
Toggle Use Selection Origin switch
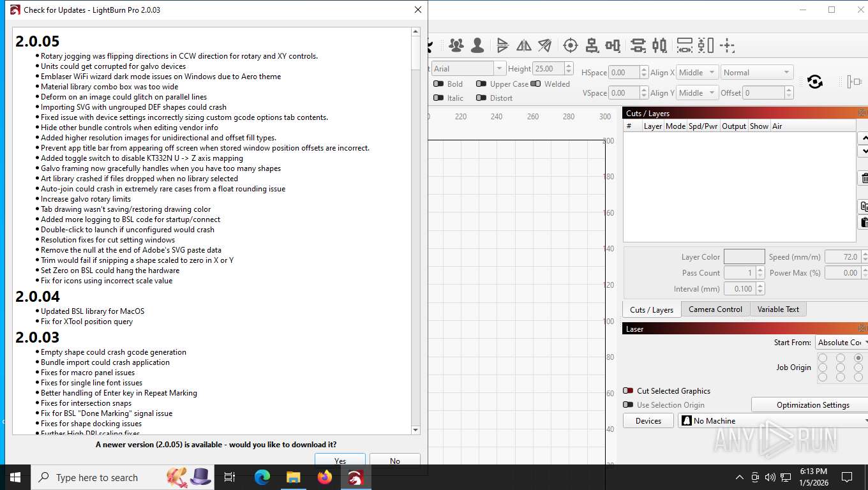(x=628, y=405)
